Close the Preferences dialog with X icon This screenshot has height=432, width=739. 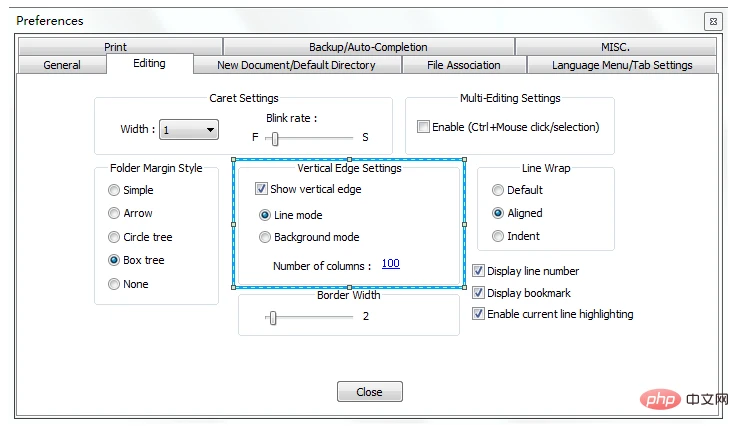[711, 20]
